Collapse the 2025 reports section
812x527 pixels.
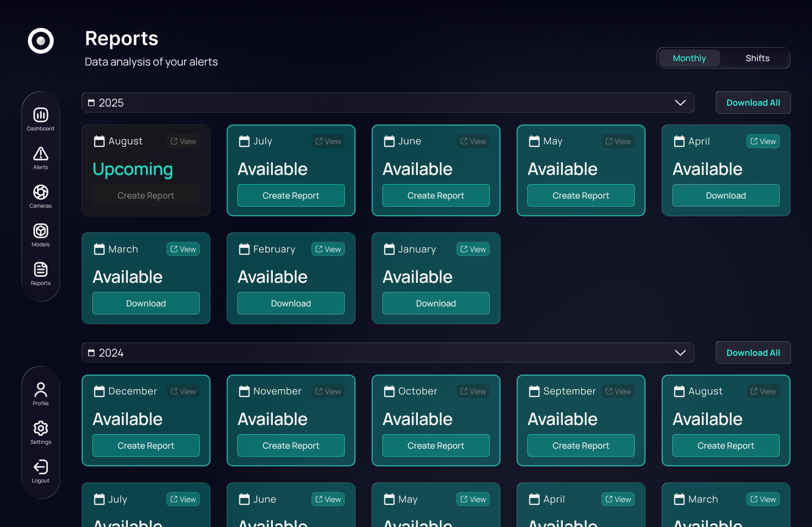click(x=680, y=103)
